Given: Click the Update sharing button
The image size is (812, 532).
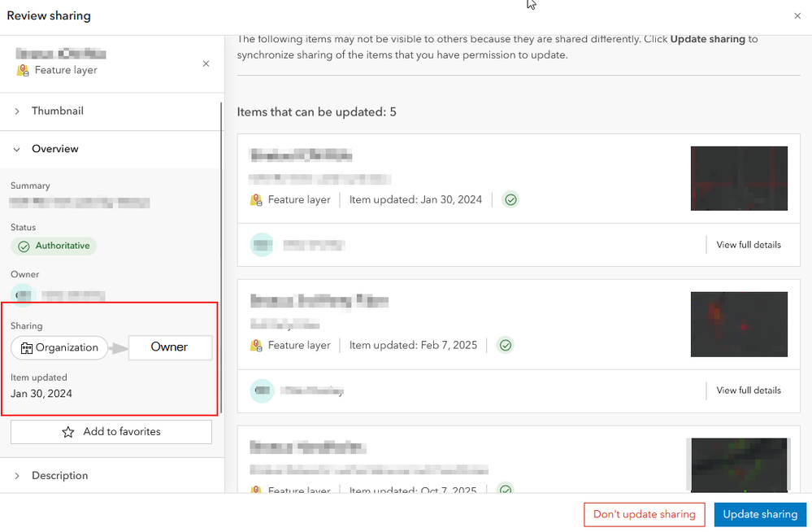Looking at the screenshot, I should click(759, 514).
